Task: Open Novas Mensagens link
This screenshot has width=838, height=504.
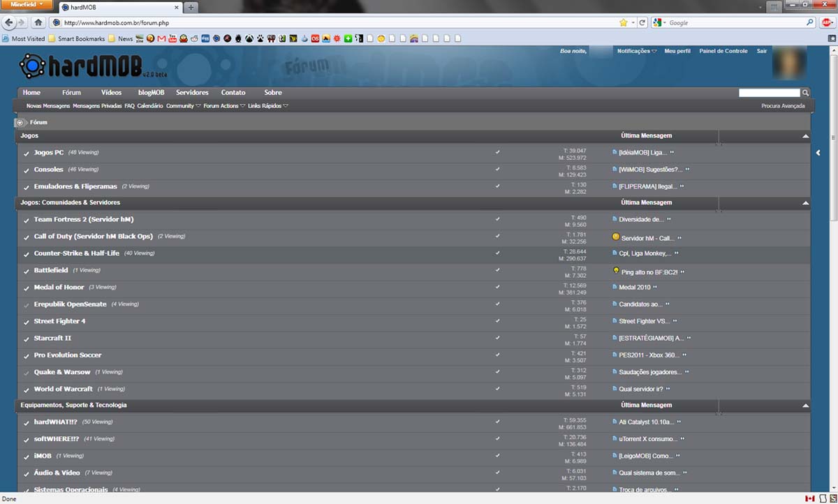Action: (x=48, y=106)
